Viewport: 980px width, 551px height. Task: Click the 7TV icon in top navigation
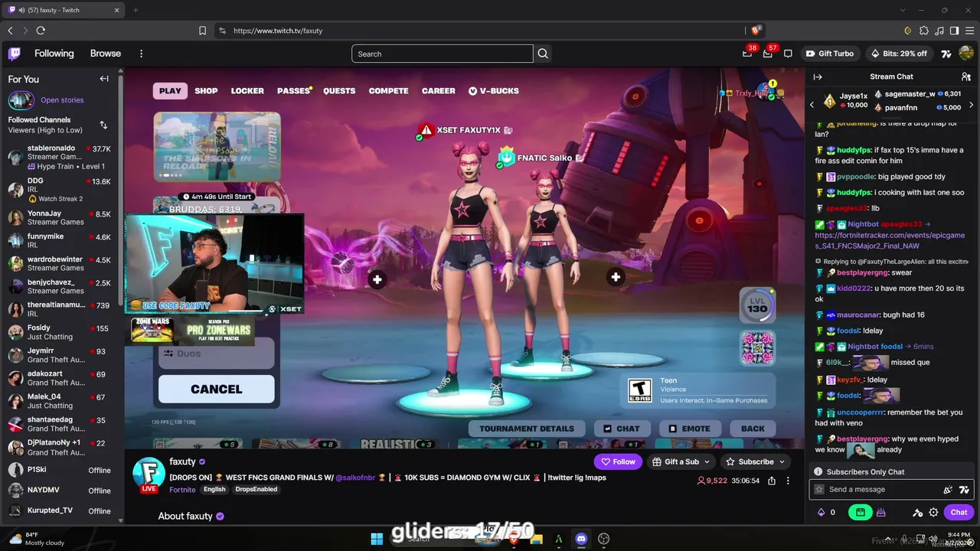(x=946, y=54)
